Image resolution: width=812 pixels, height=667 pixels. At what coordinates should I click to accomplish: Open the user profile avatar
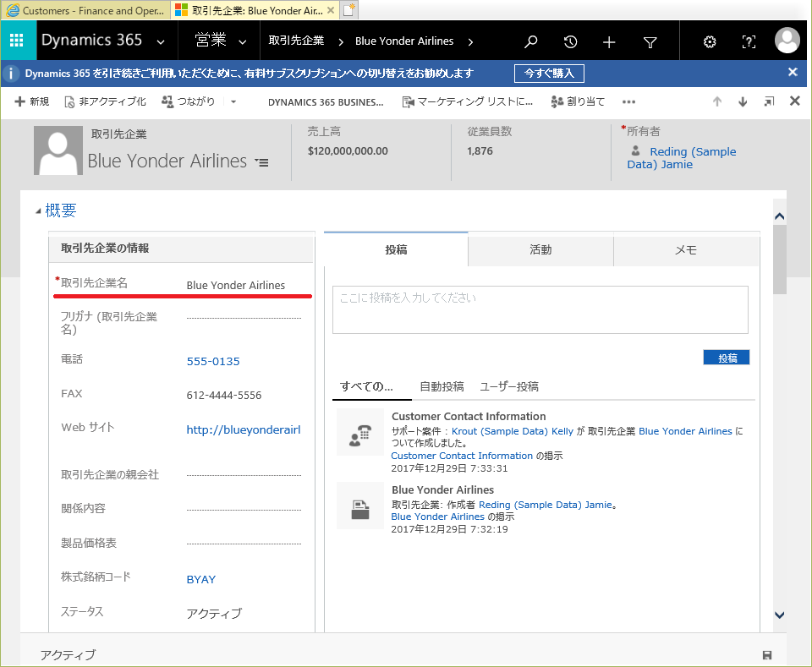coord(787,41)
